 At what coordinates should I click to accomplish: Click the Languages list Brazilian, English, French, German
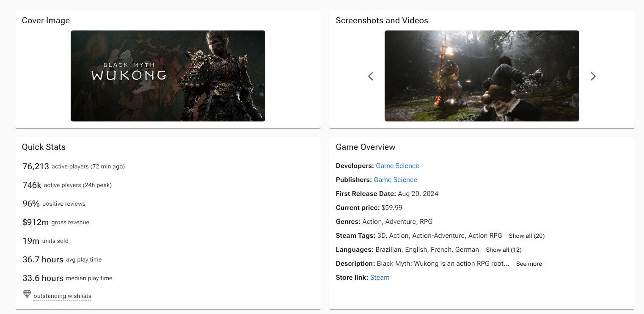click(x=427, y=250)
